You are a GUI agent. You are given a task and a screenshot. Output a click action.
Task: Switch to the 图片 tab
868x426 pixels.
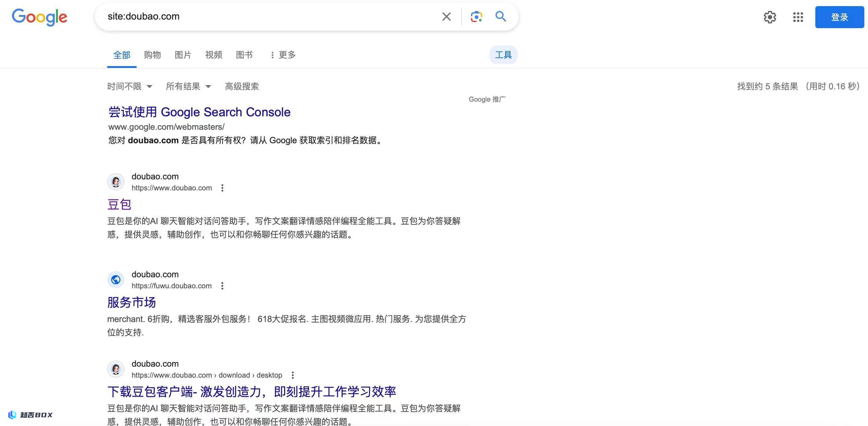(183, 55)
